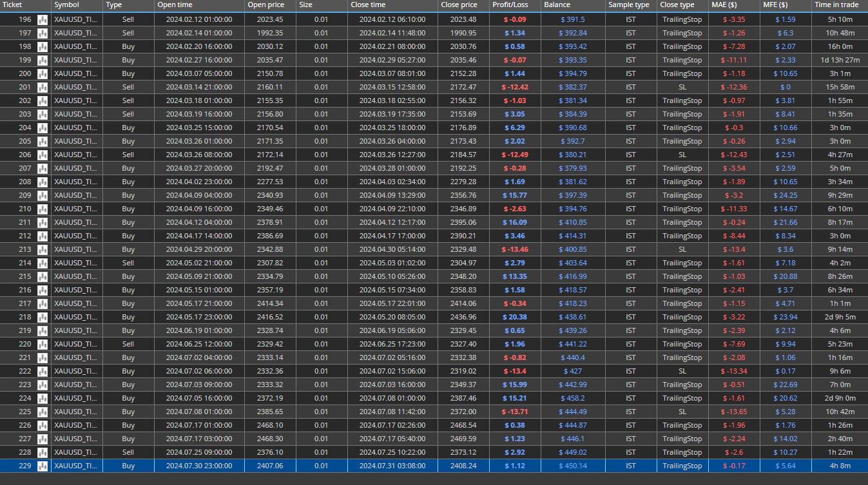Select the loss value $ -12.49
The image size is (868, 485).
[514, 155]
